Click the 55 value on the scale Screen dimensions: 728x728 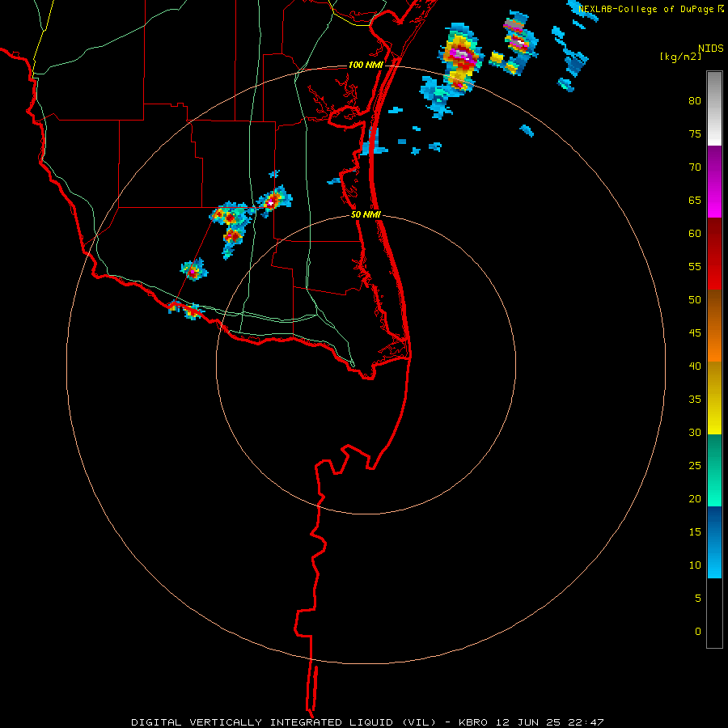pyautogui.click(x=695, y=266)
